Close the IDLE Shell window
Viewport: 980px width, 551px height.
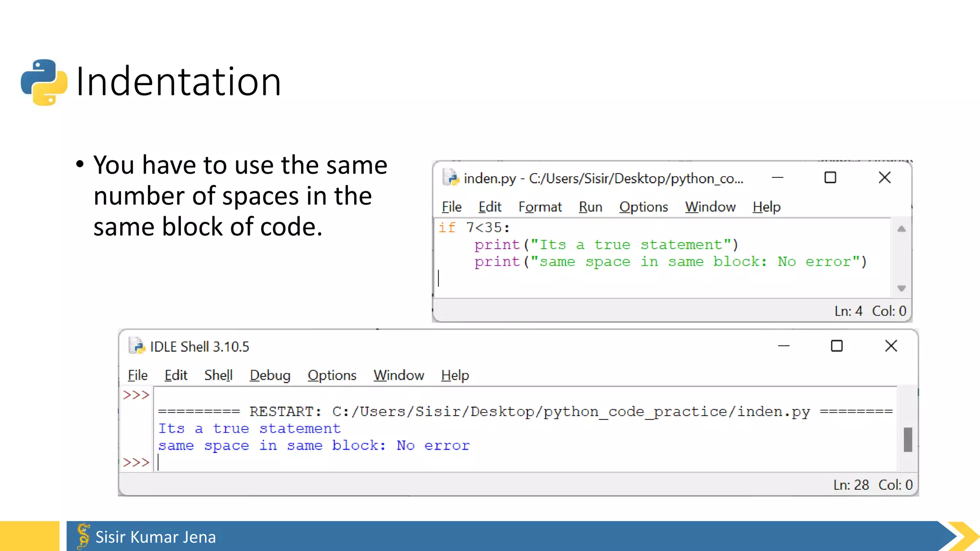pos(891,346)
